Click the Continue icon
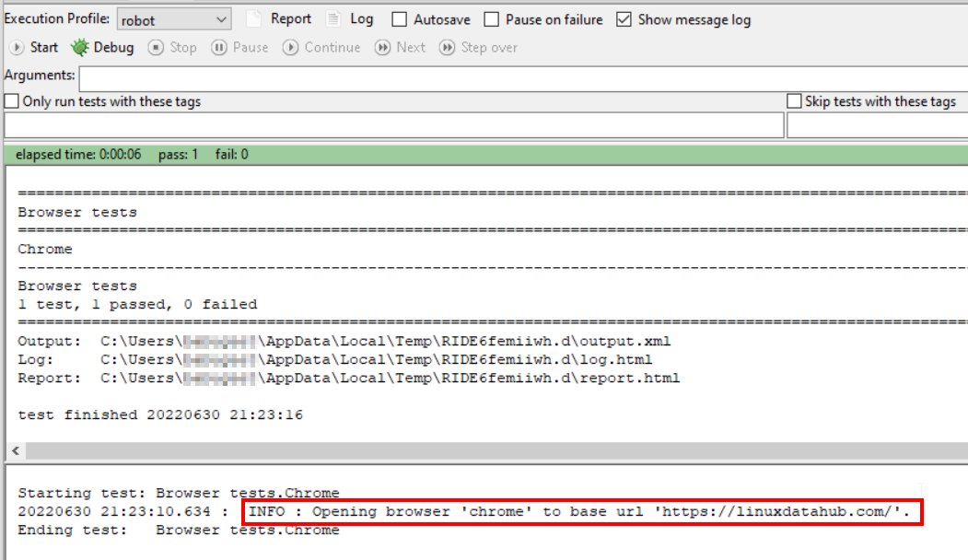This screenshot has height=560, width=968. click(291, 48)
